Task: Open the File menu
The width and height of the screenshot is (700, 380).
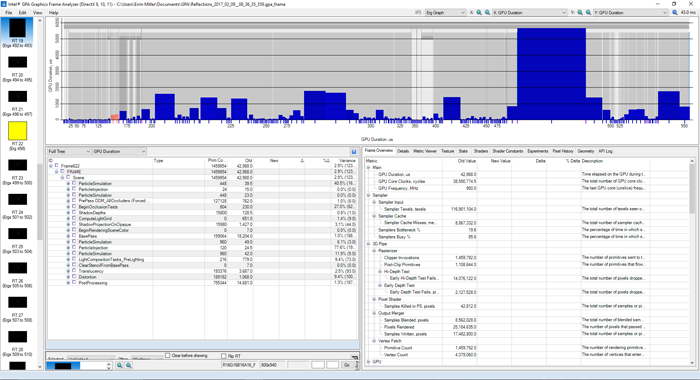Action: [9, 13]
